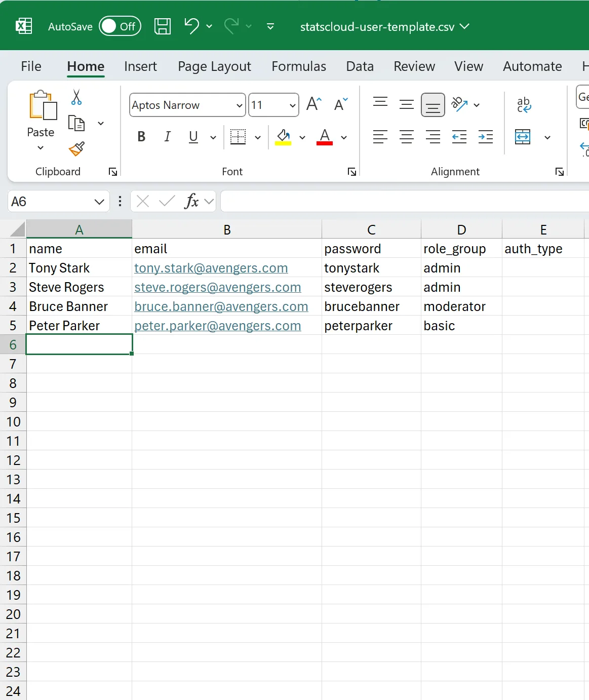Open the steve.rogers@avengers.com link
Viewport: 589px width, 700px height.
tap(217, 287)
